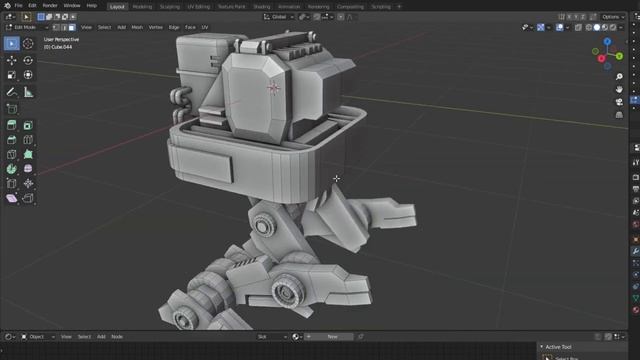Screen dimensions: 640x360
Task: Select the Extrude Region tool
Action: [11, 125]
